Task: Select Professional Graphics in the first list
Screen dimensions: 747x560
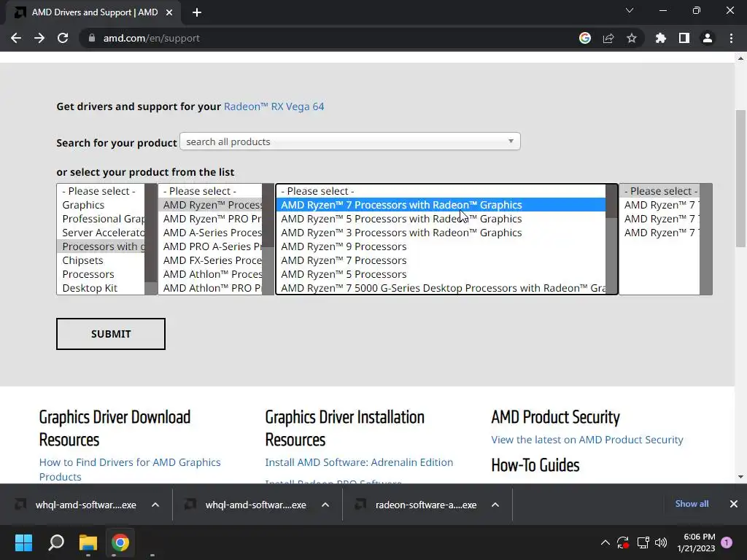Action: coord(101,219)
